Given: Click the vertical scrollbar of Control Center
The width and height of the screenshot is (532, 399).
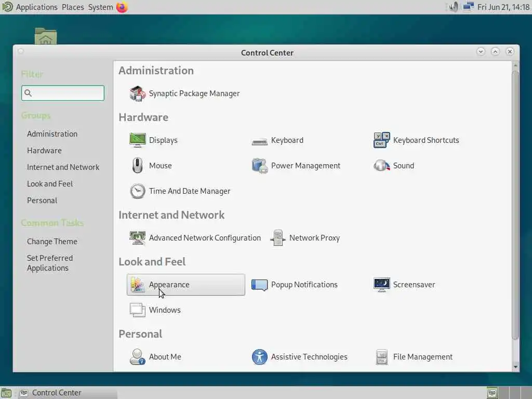Looking at the screenshot, I should (515, 205).
